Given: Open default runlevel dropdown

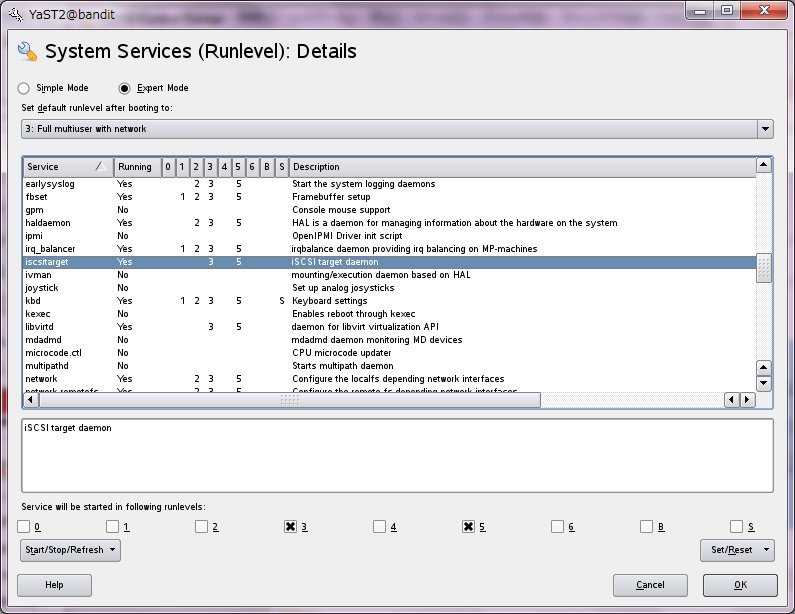Looking at the screenshot, I should click(x=398, y=129).
